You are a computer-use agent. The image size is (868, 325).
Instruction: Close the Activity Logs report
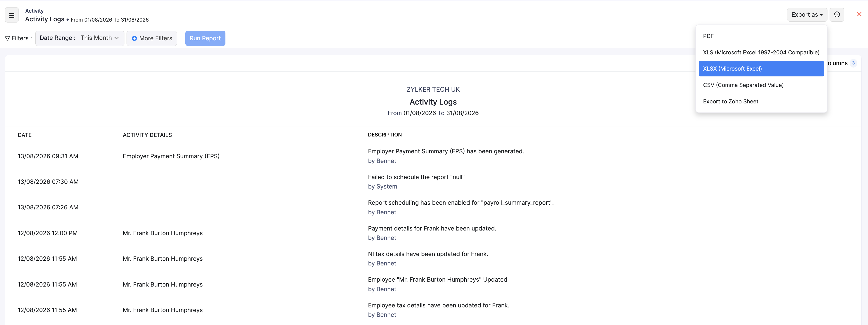pyautogui.click(x=859, y=14)
